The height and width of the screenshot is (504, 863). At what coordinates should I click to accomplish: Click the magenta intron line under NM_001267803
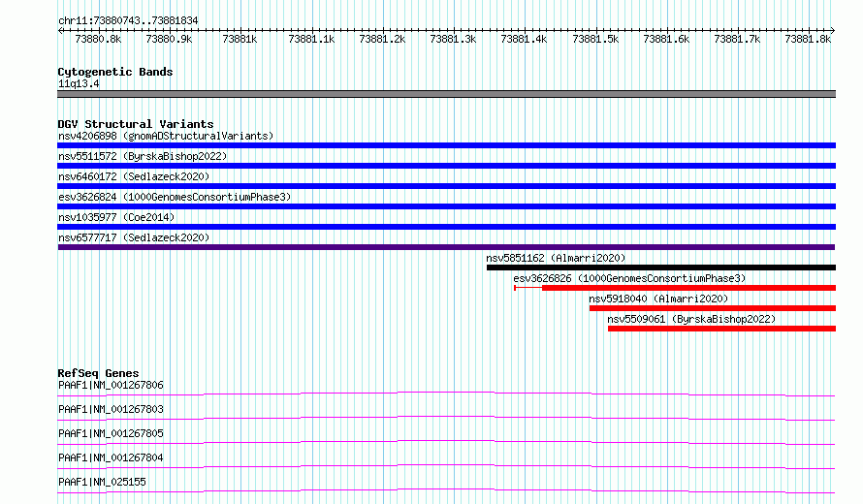446,417
